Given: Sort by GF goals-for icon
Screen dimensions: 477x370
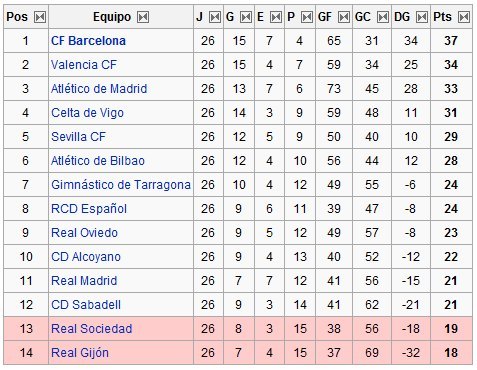Looking at the screenshot, I should (344, 17).
